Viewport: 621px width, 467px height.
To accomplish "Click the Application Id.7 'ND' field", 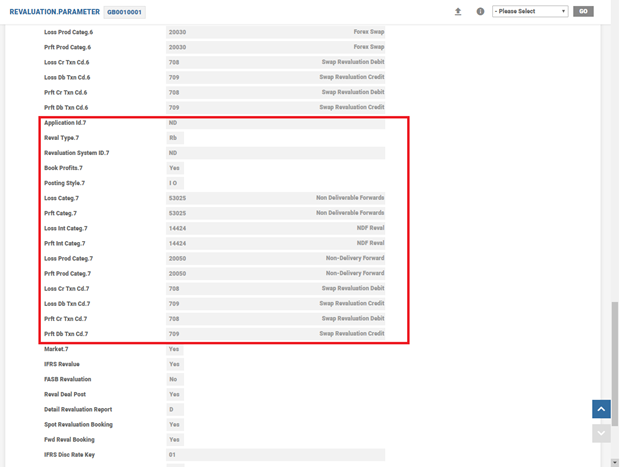I will 275,123.
